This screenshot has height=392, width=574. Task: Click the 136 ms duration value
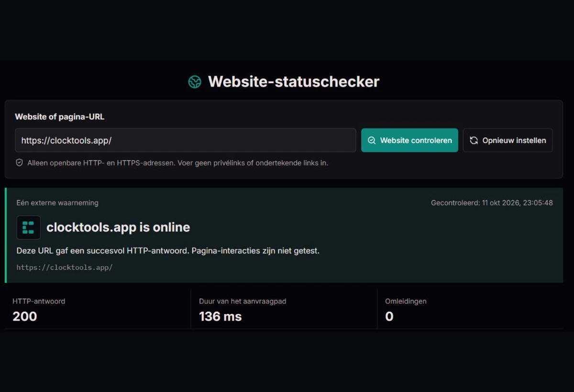click(221, 316)
